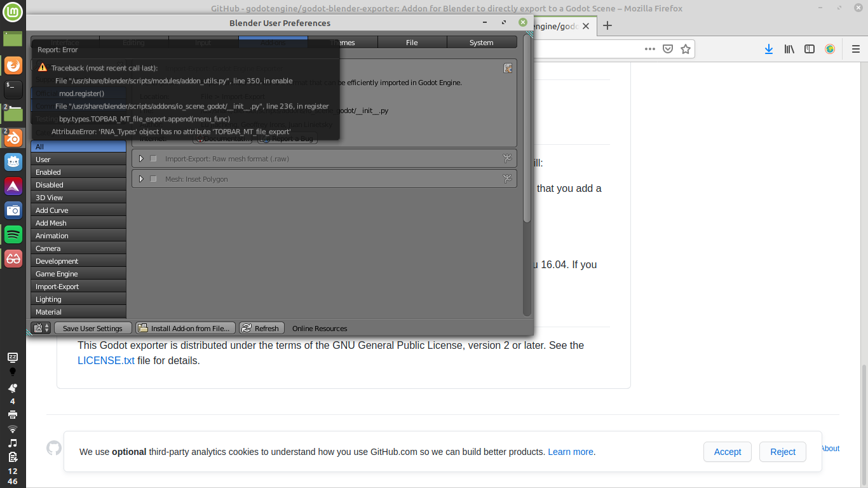The height and width of the screenshot is (488, 868).
Task: Switch to the System tab in Blender preferences
Action: [x=481, y=42]
